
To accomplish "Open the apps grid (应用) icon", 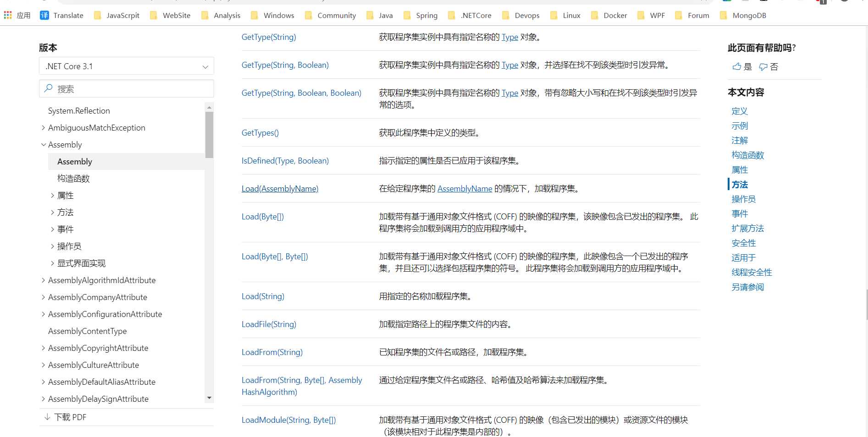I will click(7, 15).
